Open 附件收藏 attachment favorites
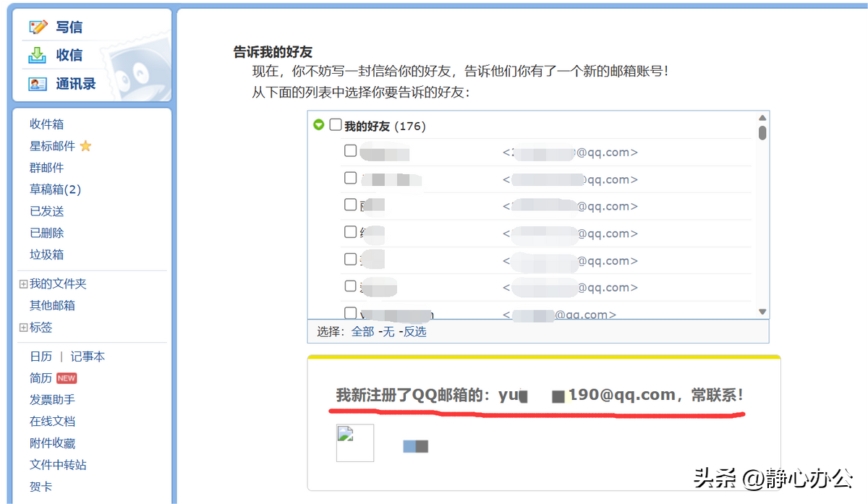Image resolution: width=868 pixels, height=504 pixels. (x=52, y=443)
